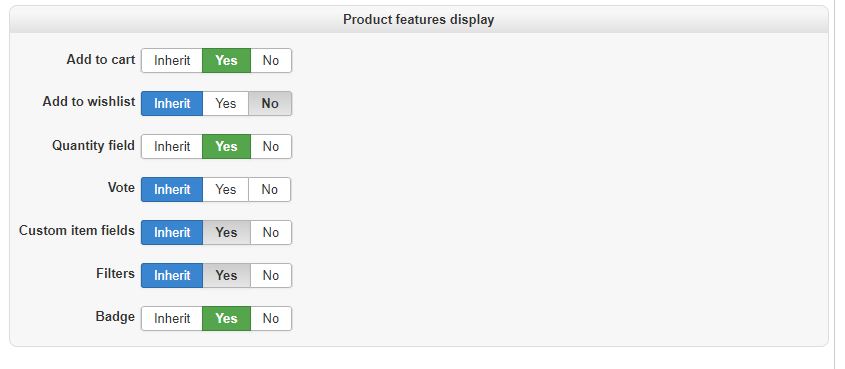Click Inherit for Add to wishlist
The image size is (845, 369).
tap(172, 103)
